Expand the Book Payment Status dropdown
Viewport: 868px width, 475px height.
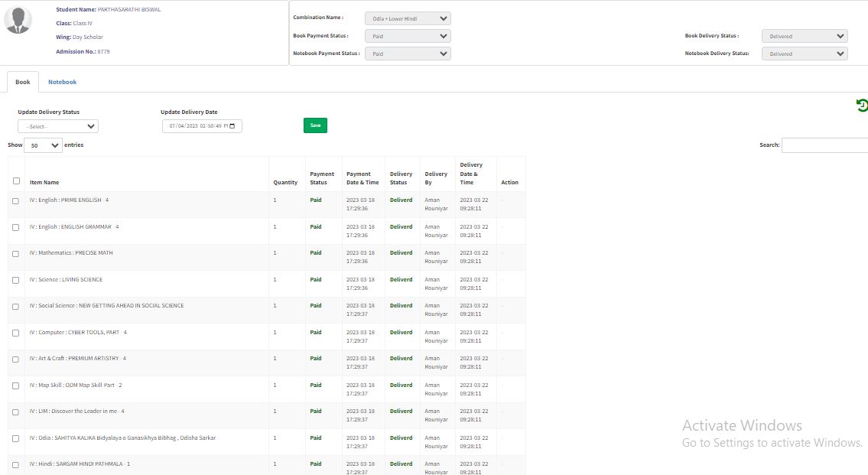408,36
